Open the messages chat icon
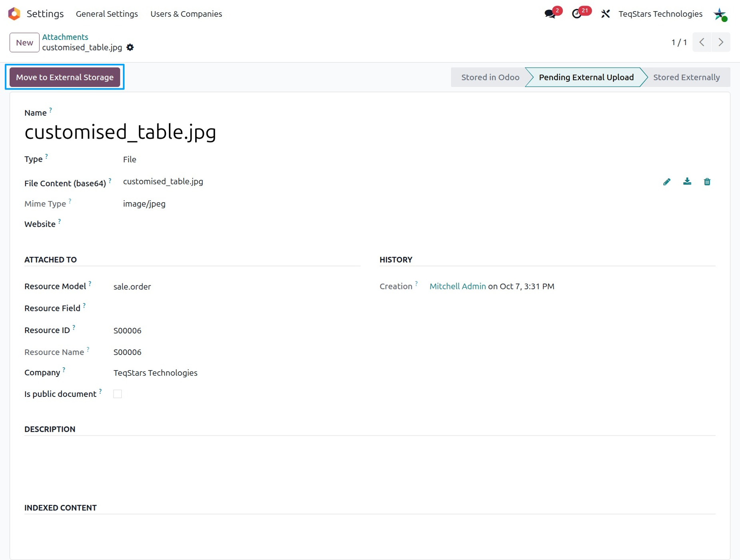Viewport: 740px width, 560px height. (550, 14)
